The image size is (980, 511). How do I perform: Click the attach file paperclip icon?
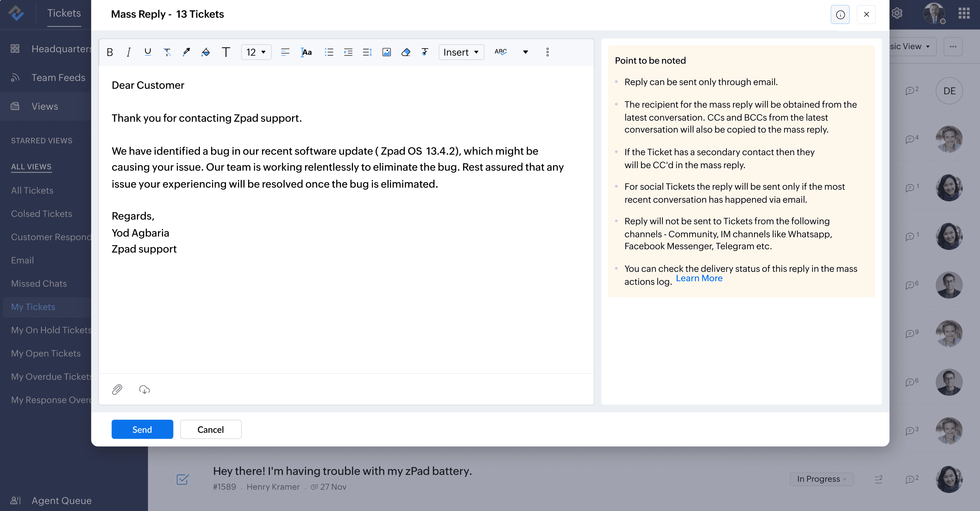[117, 389]
